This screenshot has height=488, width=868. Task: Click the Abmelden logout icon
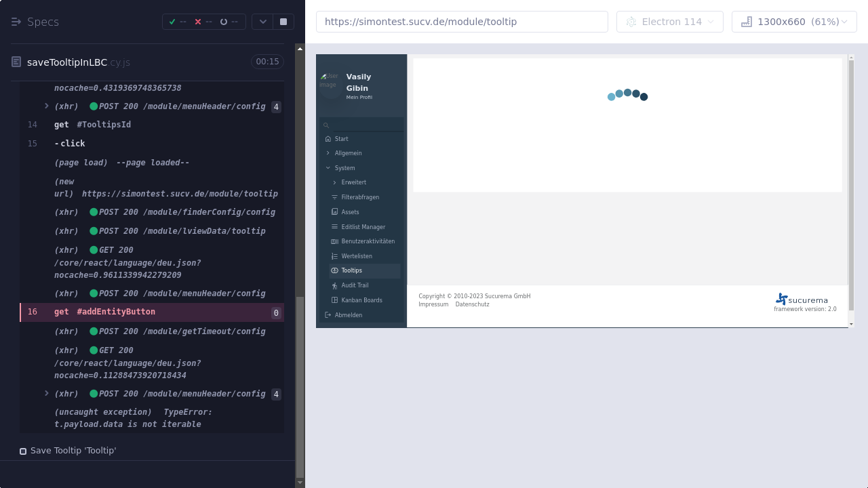[x=328, y=315]
